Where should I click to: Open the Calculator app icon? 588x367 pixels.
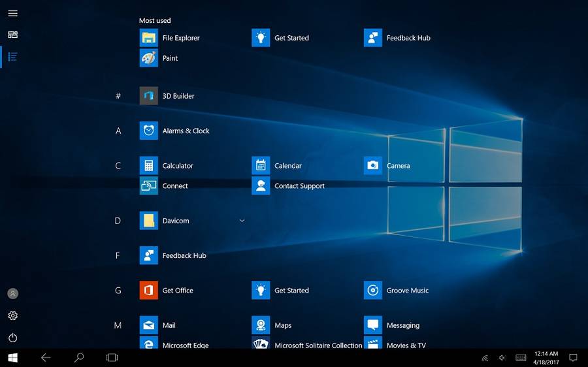(149, 166)
